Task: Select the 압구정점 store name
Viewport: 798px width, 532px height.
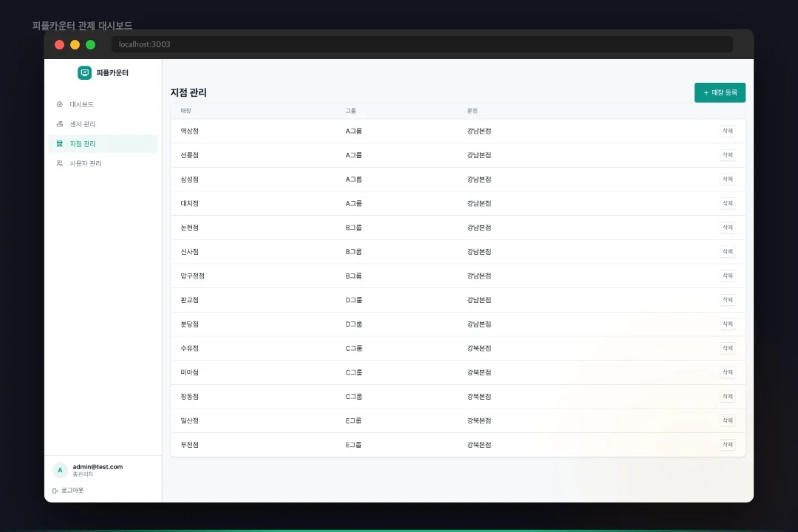Action: pyautogui.click(x=192, y=276)
